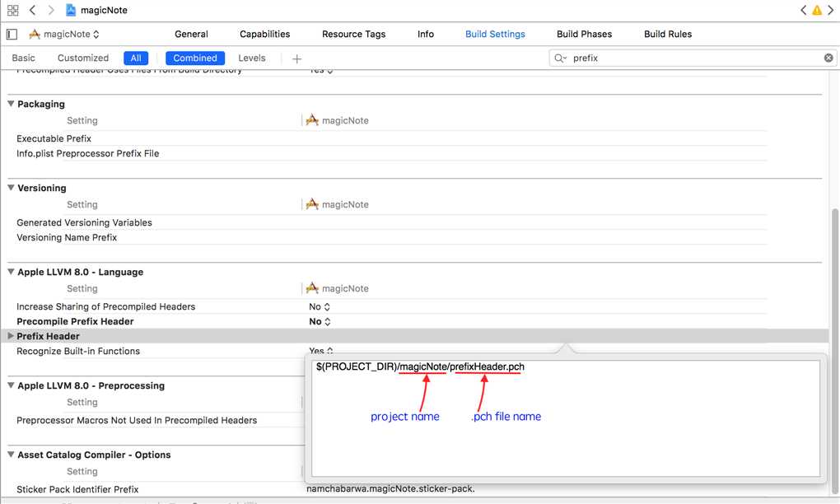Show Basic build settings

[x=23, y=58]
